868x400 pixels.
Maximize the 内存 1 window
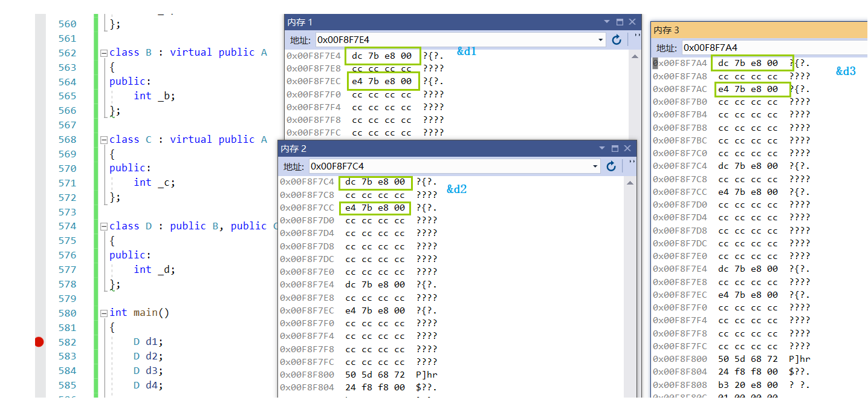(x=620, y=22)
